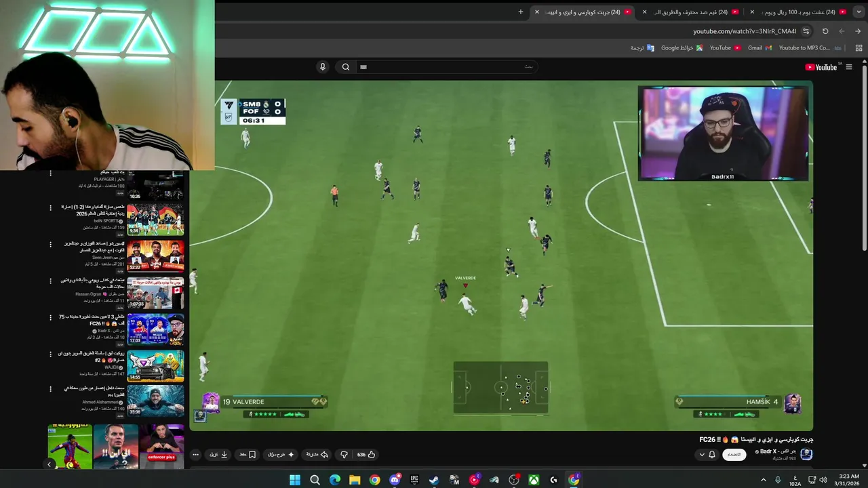Screen dimensions: 868x488
Task: Open Badr X channel name link
Action: point(777,451)
